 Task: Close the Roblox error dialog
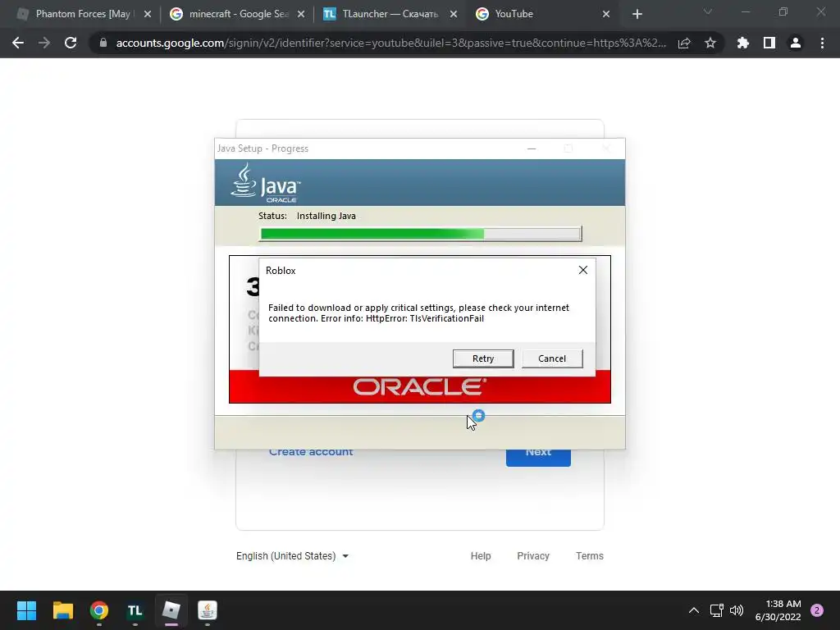pos(583,270)
